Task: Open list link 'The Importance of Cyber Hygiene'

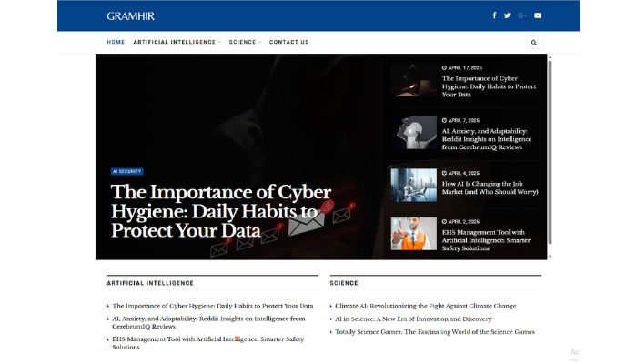Action: [x=212, y=306]
